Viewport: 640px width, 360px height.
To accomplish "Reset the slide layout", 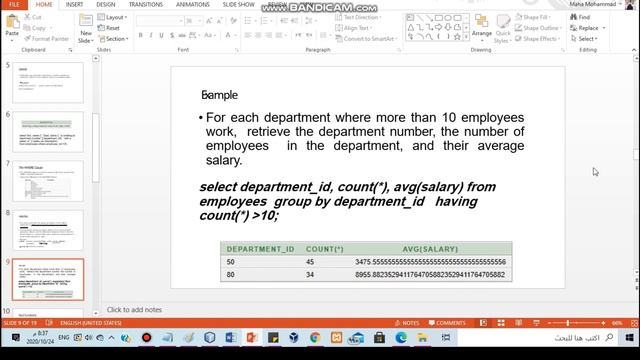I will coord(109,28).
